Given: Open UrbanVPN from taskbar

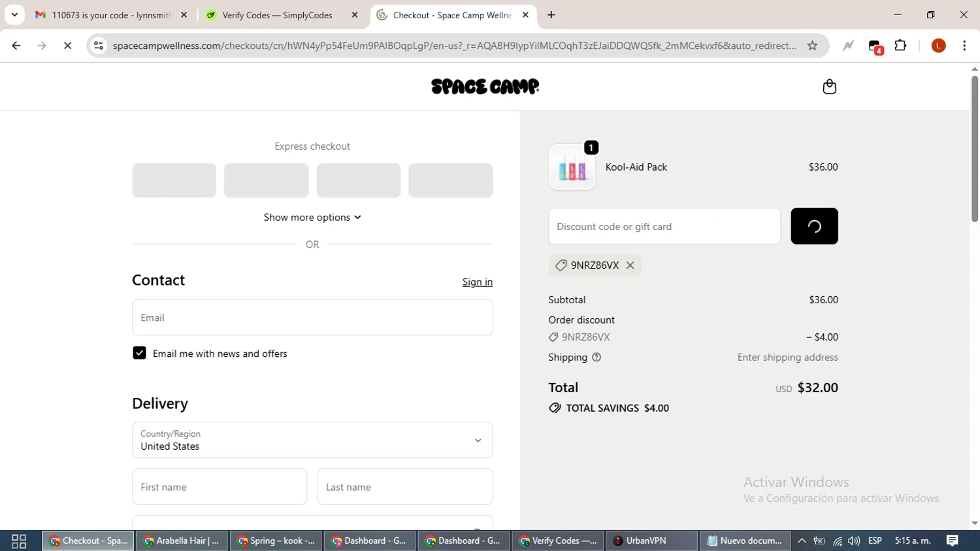Looking at the screenshot, I should click(651, 541).
